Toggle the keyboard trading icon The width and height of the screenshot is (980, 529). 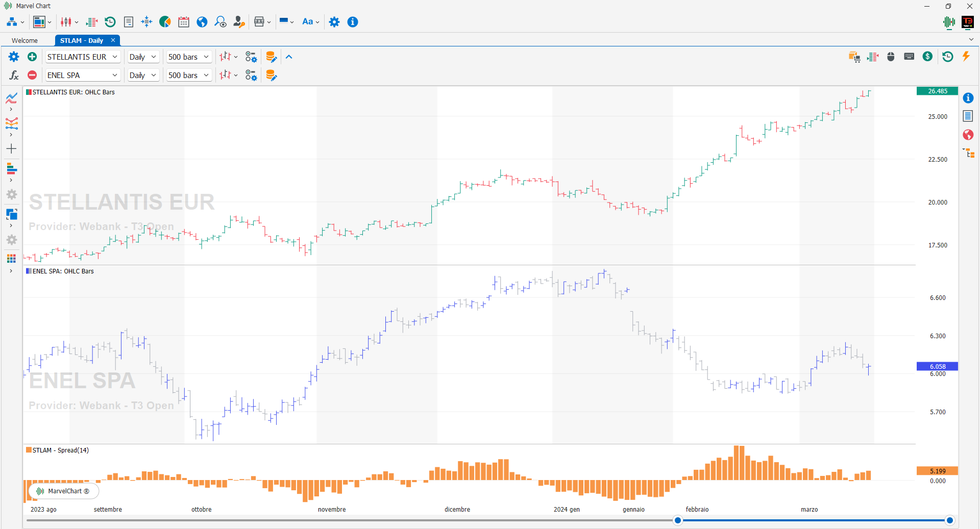click(x=909, y=57)
